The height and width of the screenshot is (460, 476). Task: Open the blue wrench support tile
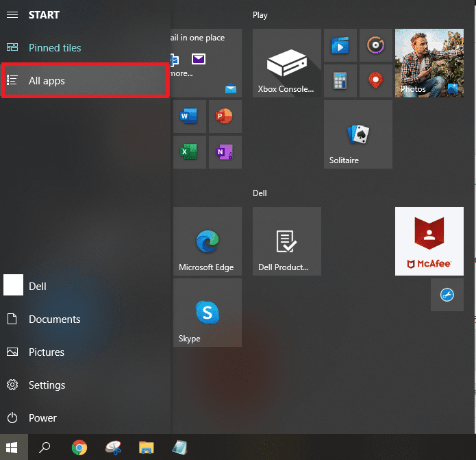[447, 295]
